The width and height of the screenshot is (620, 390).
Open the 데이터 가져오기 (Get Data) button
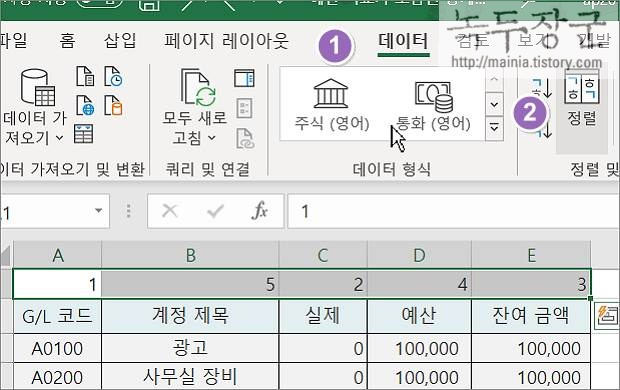click(35, 107)
